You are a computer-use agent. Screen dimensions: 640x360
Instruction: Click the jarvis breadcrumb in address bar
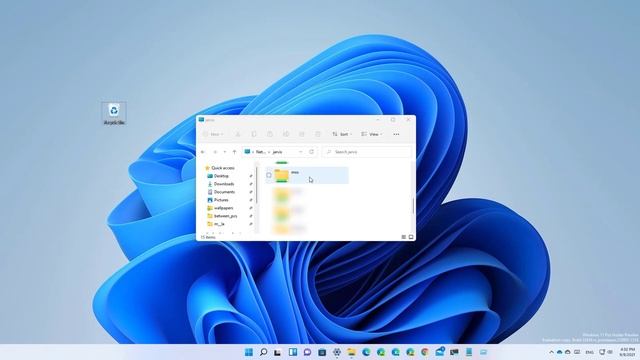278,152
